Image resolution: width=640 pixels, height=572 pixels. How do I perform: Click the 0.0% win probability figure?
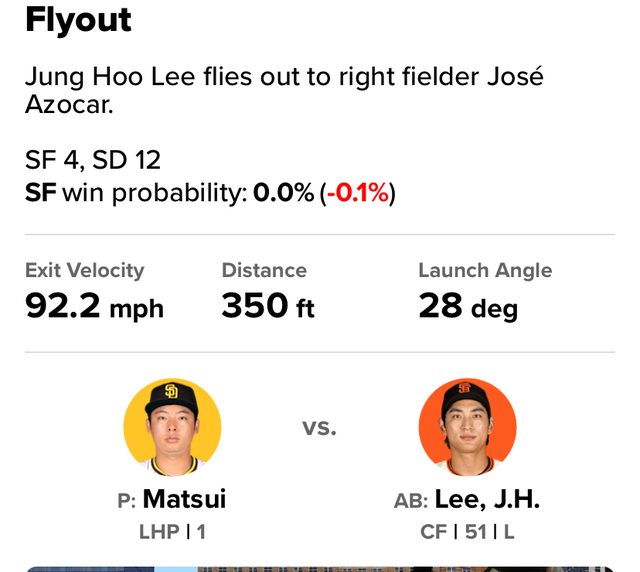[x=283, y=193]
